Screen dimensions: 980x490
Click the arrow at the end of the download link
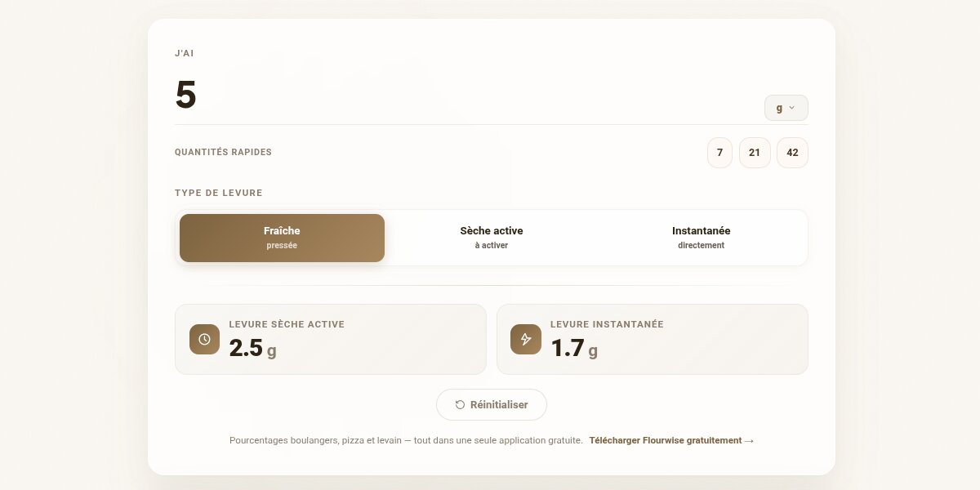[750, 440]
